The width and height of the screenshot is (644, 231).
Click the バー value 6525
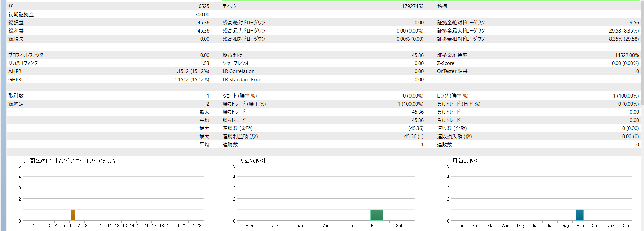click(x=204, y=6)
